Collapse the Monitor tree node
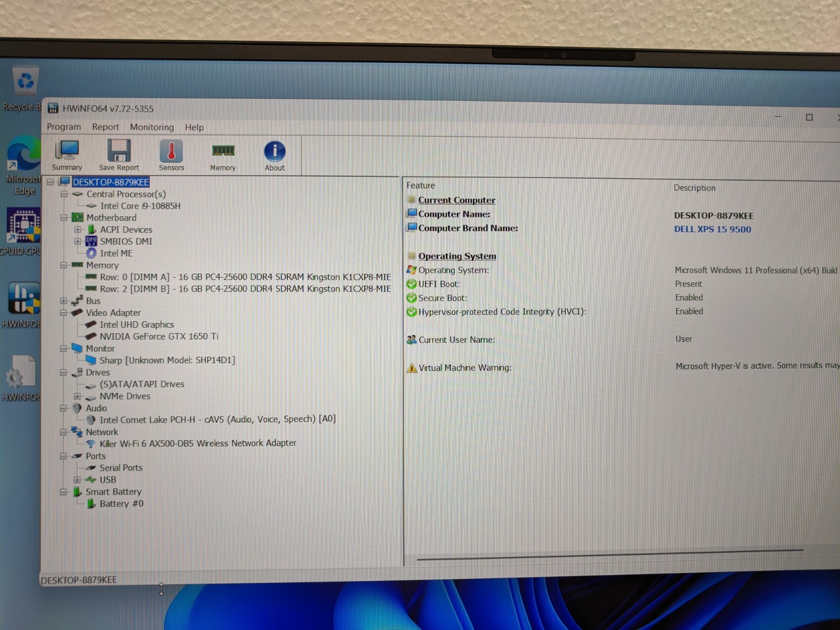The width and height of the screenshot is (840, 630). pyautogui.click(x=64, y=349)
